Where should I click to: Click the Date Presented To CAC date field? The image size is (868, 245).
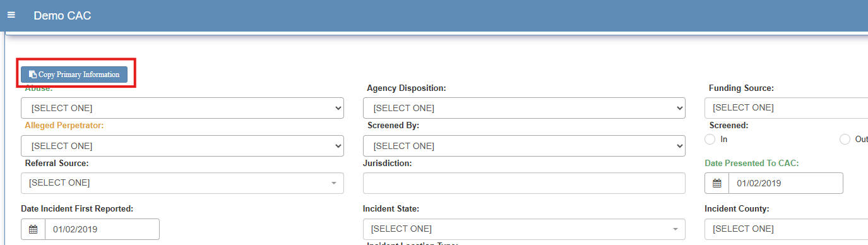tap(786, 183)
